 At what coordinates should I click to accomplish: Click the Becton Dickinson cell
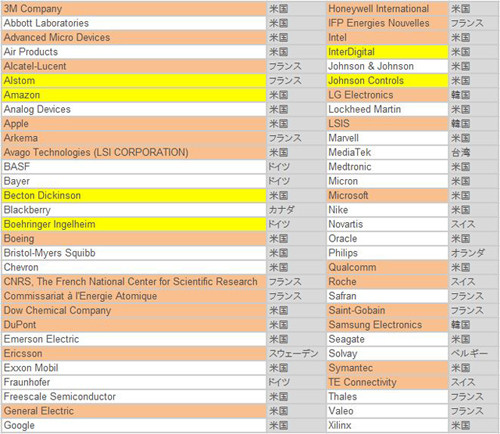coord(134,196)
